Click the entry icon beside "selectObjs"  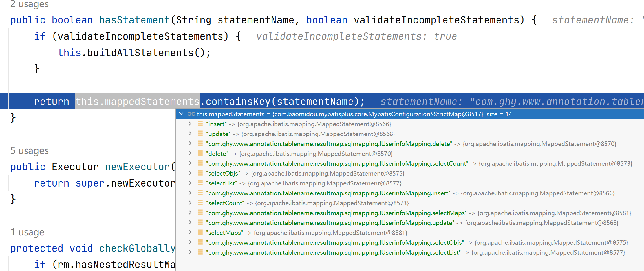tap(200, 173)
